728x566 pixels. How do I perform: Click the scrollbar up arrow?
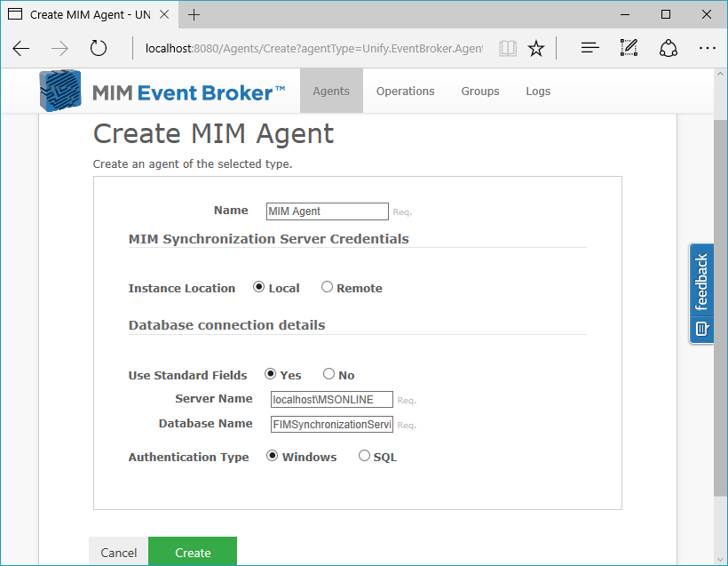tap(720, 74)
